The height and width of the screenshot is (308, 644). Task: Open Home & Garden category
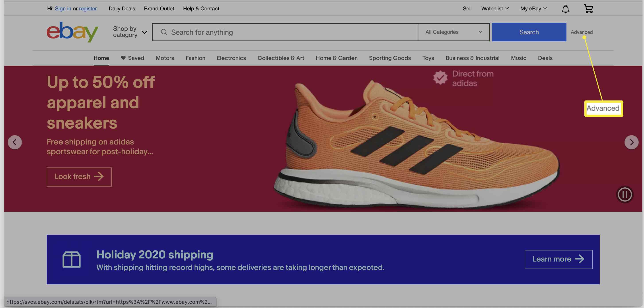click(337, 58)
